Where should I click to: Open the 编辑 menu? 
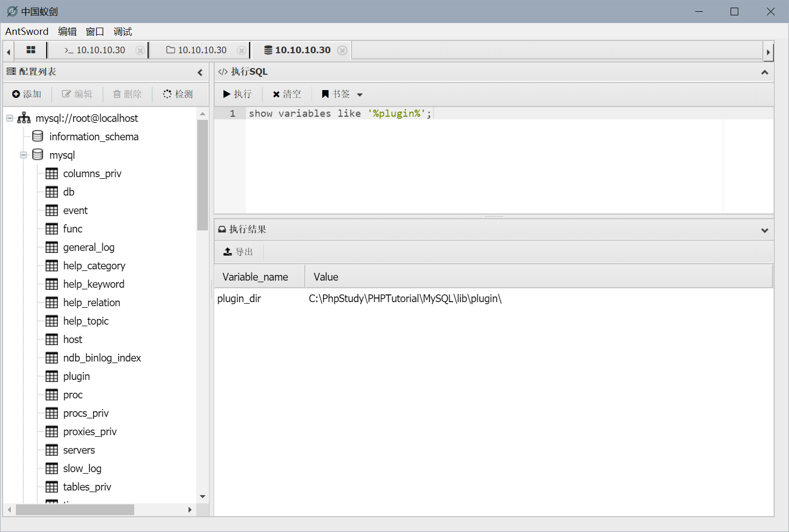pos(67,32)
